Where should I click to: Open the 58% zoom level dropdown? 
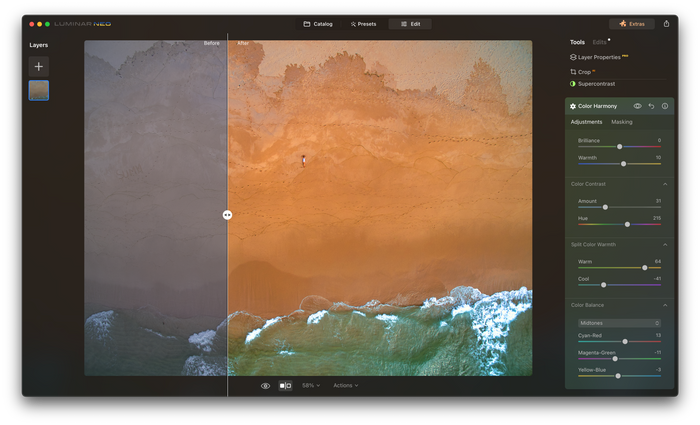[310, 385]
